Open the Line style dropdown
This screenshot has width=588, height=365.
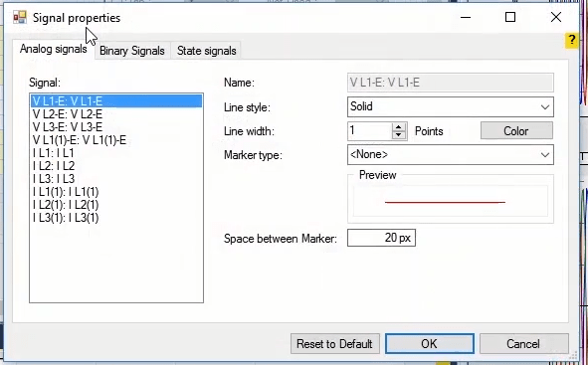point(451,106)
